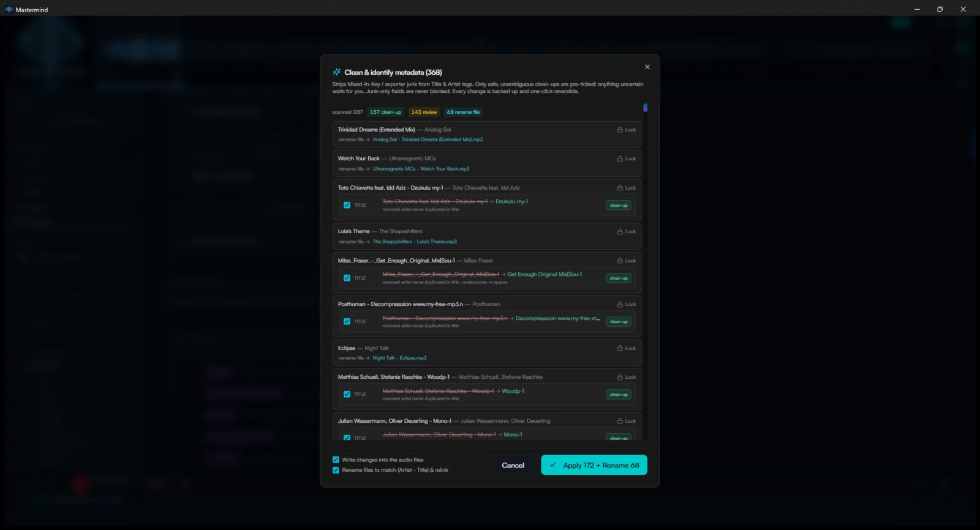Screen dimensions: 980x530
Task: Minimize the Mastermind window
Action: click(x=917, y=9)
